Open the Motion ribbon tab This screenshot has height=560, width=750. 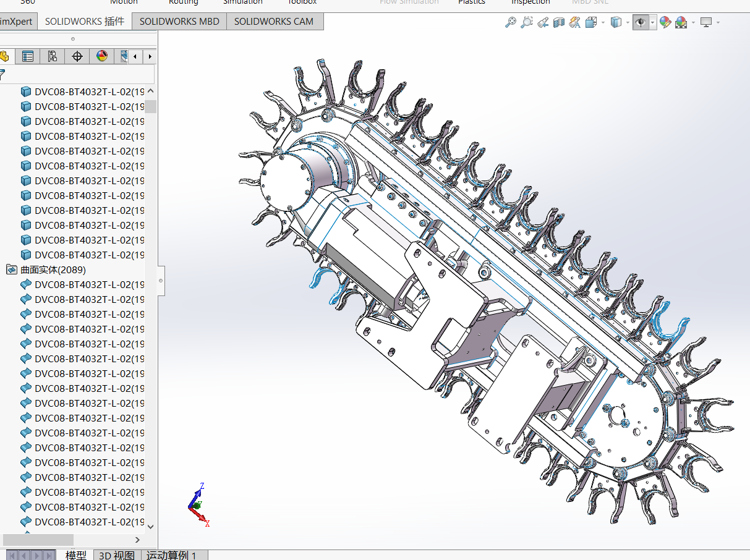tap(124, 2)
